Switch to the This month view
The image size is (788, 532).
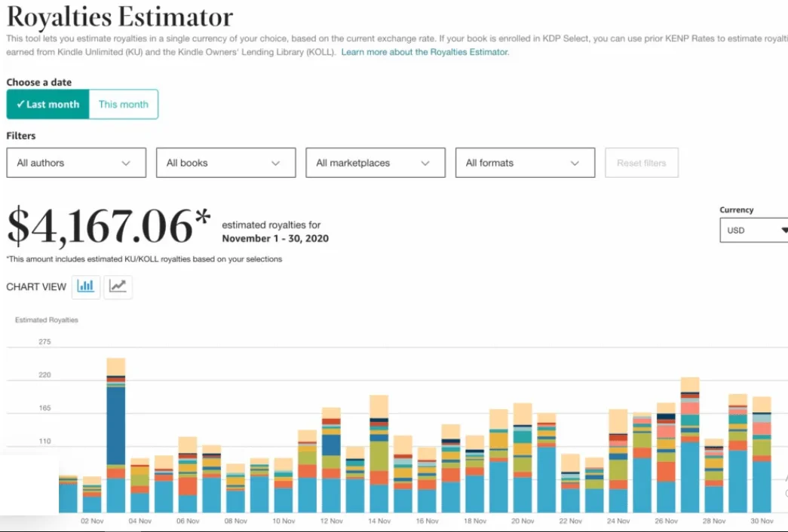click(123, 104)
